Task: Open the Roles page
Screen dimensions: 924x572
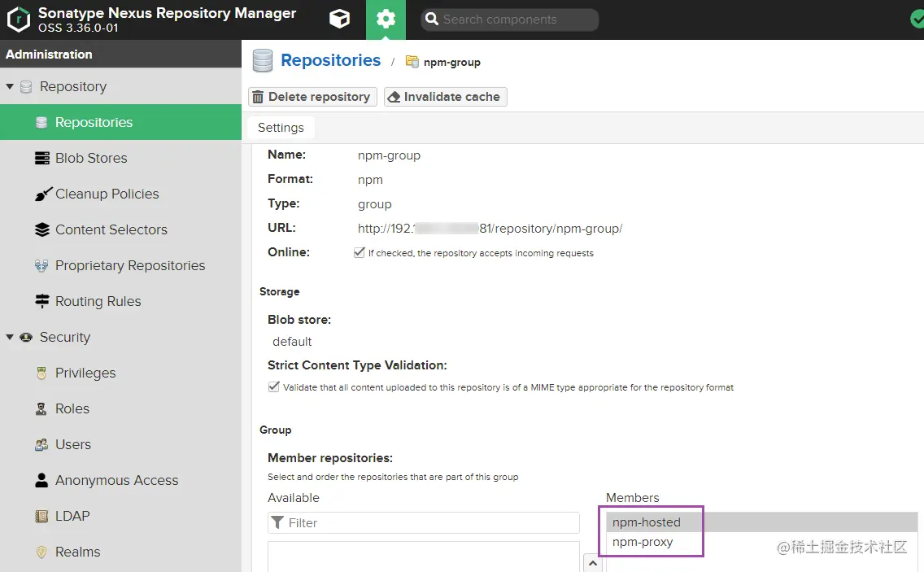Action: pos(72,408)
